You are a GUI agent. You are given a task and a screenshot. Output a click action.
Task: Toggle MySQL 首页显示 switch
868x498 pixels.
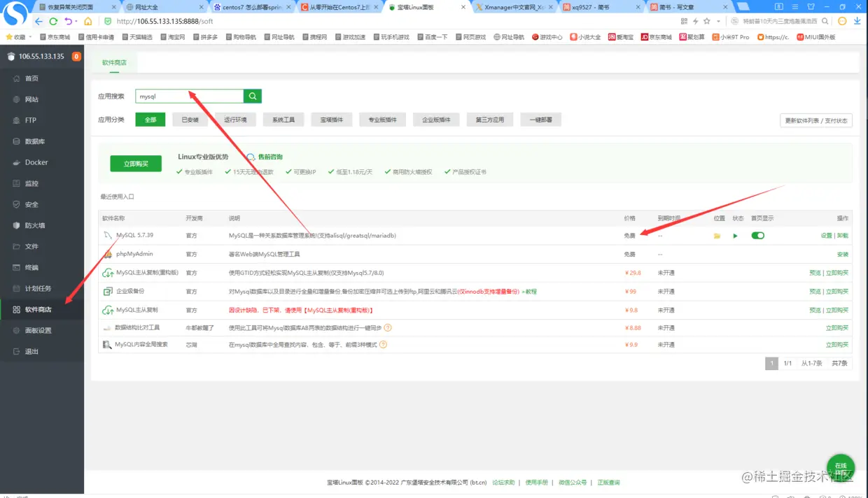coord(757,236)
